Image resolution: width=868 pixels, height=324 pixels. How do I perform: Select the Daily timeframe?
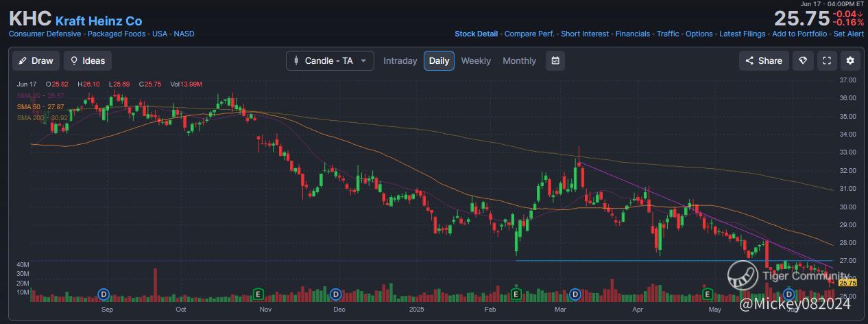439,60
